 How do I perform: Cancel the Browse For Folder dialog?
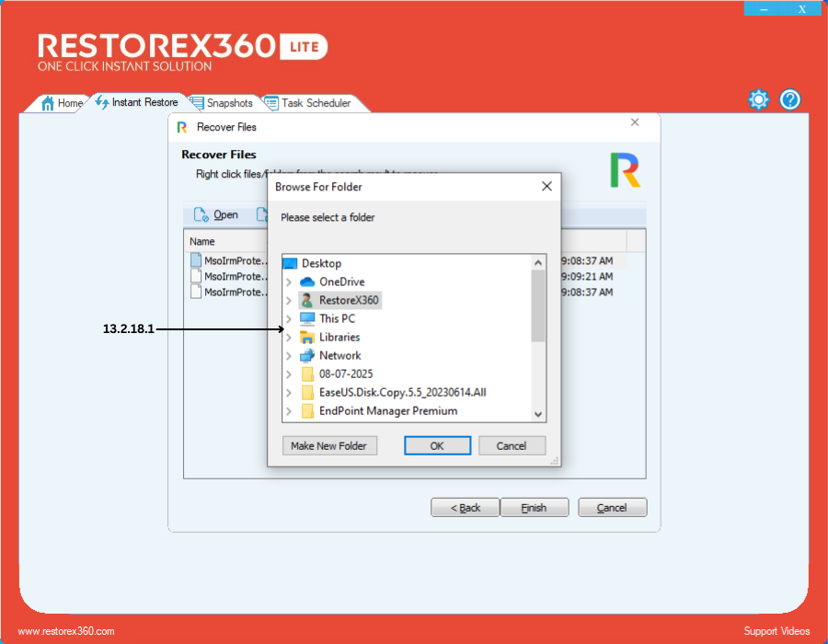point(512,445)
